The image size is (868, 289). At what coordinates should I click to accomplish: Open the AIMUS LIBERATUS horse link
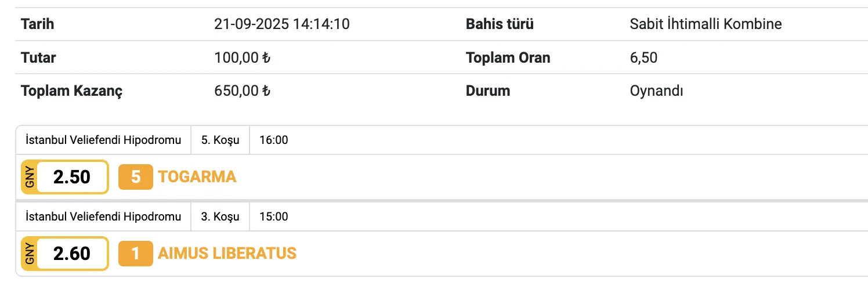(x=227, y=254)
